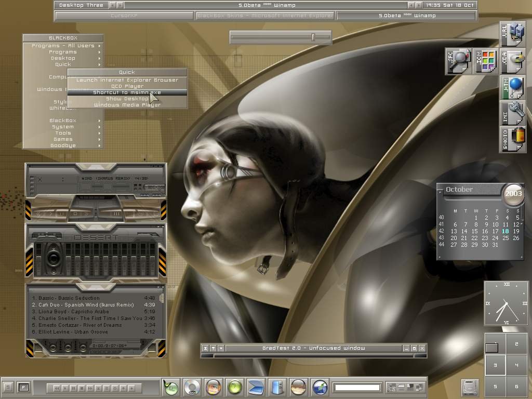Open the HTM globe desktop icon
Screen dimensions: 532x399
coord(513,88)
